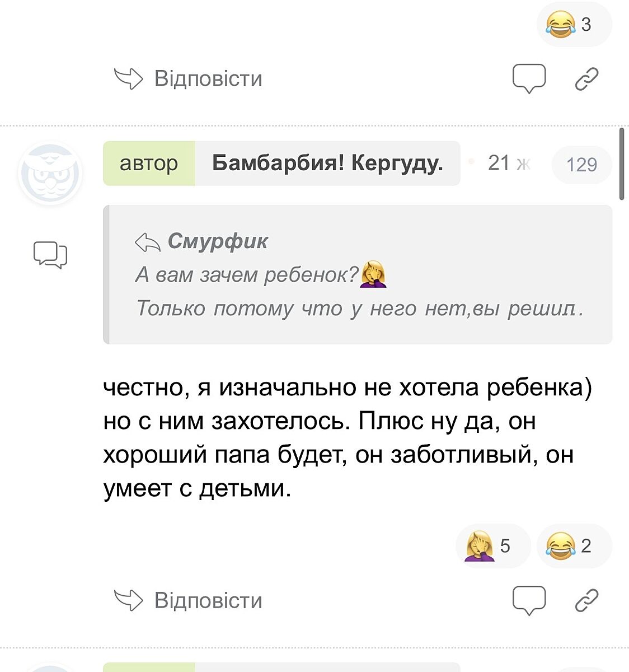Click the автор badge label
Screen dimensions: 629x672
click(x=149, y=164)
